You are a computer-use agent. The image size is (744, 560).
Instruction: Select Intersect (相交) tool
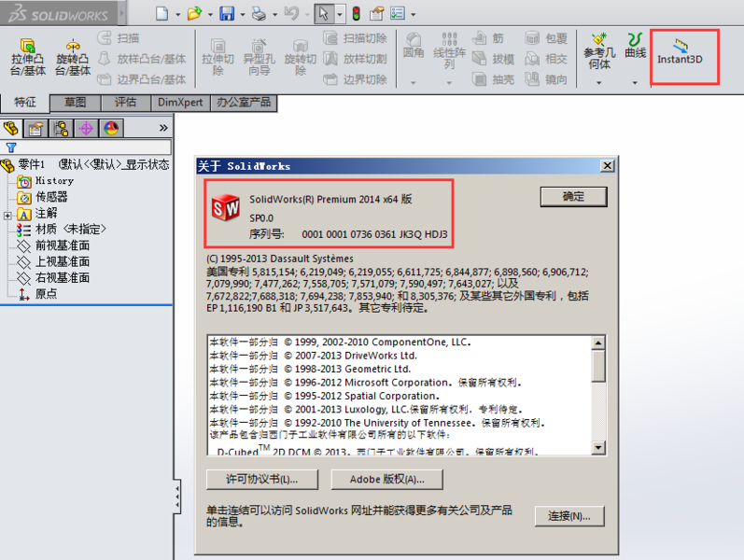(547, 59)
